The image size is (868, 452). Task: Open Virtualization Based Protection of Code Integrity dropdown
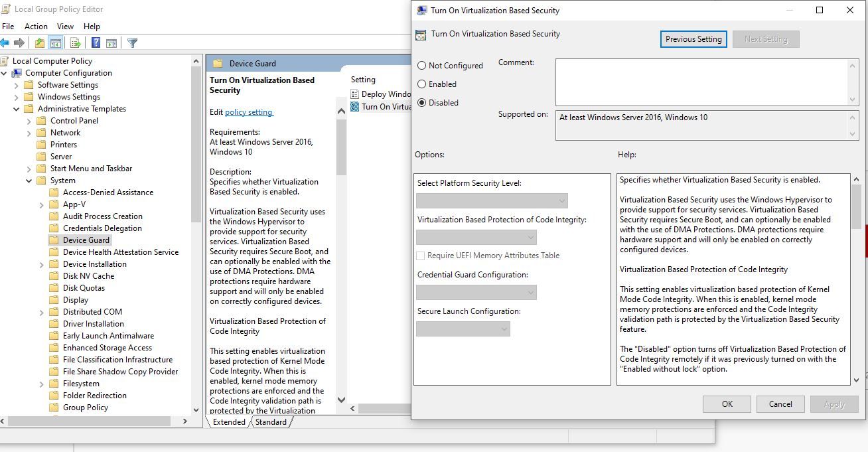pyautogui.click(x=476, y=238)
